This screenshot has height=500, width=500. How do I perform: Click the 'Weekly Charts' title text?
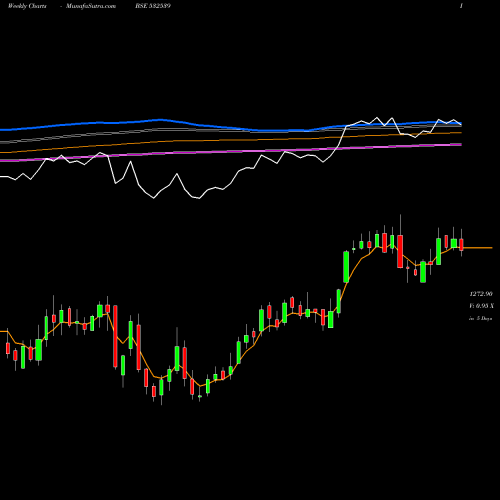pyautogui.click(x=27, y=6)
